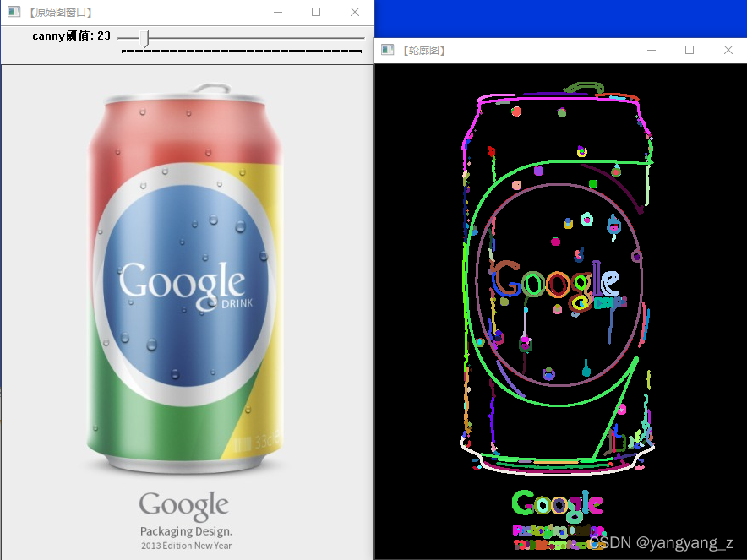The width and height of the screenshot is (747, 560).
Task: Click the Google contour text below the outlined can
Action: click(x=558, y=505)
